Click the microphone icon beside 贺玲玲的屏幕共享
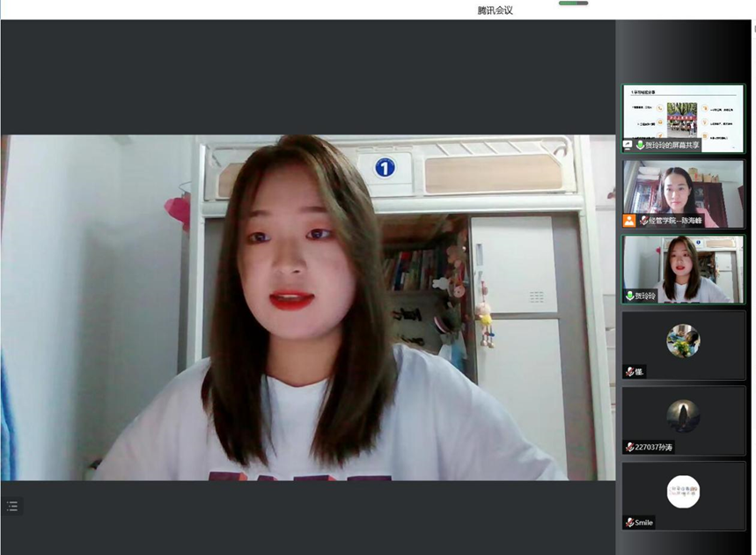 [640, 145]
